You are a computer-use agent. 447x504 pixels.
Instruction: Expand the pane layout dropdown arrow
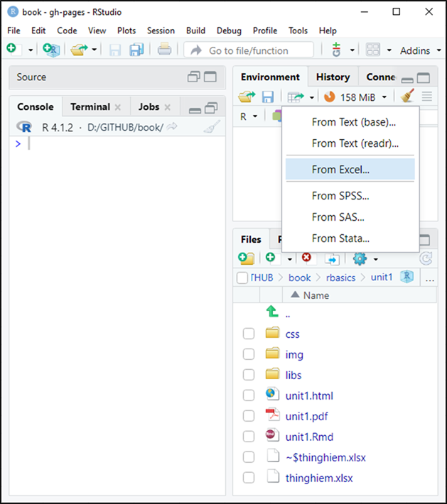pyautogui.click(x=389, y=50)
